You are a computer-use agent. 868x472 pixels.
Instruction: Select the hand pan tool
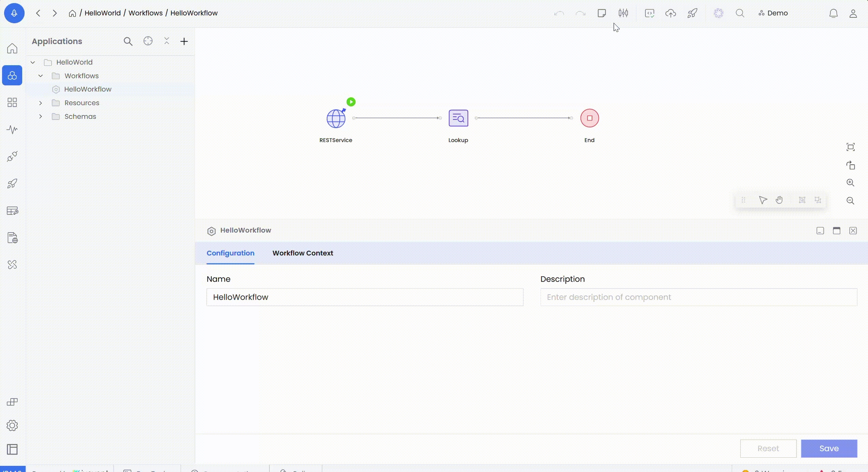tap(779, 200)
